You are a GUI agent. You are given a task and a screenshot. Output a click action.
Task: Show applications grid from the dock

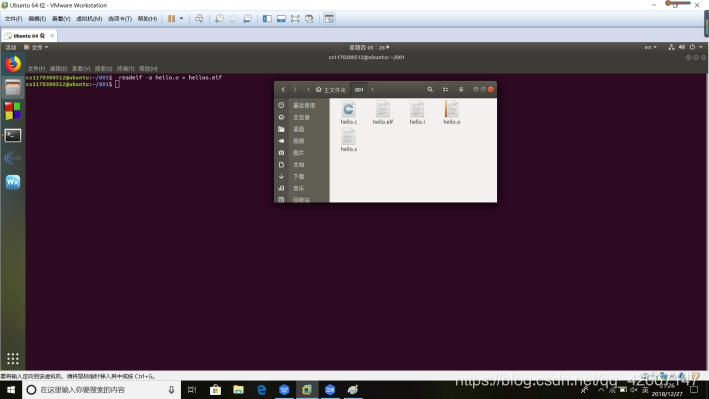point(13,358)
